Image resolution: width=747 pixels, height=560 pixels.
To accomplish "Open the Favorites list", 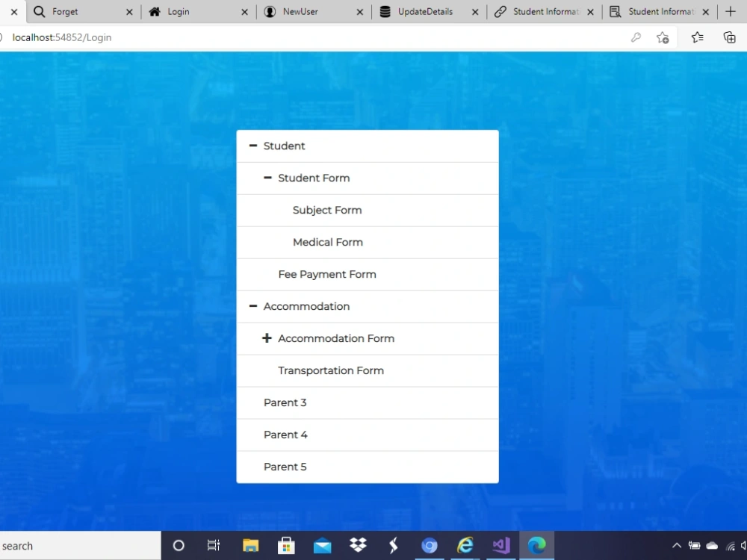I will pos(697,37).
